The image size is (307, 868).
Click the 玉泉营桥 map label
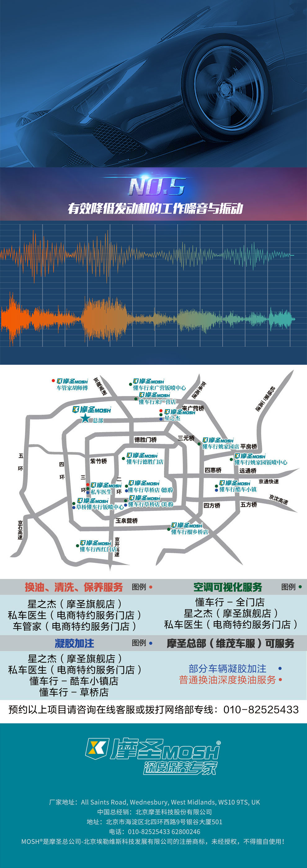coord(127,521)
